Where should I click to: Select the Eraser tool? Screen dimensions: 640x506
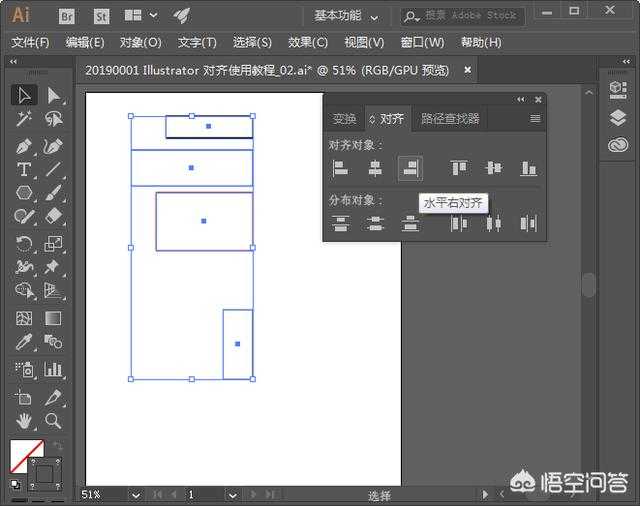53,216
